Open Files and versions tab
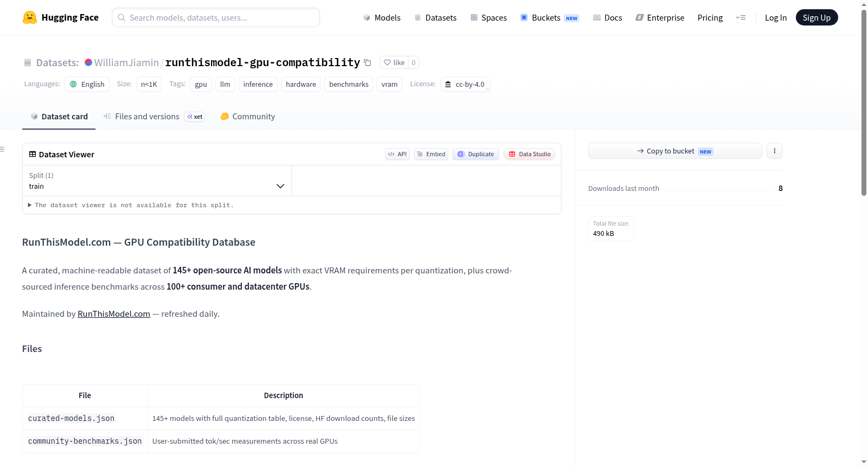This screenshot has width=868, height=467. click(x=154, y=117)
